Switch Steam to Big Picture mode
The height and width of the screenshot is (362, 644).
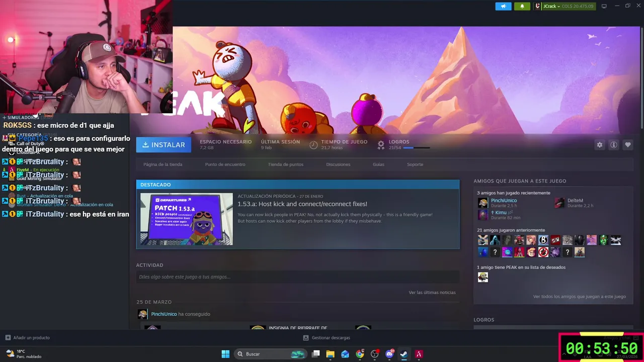pyautogui.click(x=604, y=6)
